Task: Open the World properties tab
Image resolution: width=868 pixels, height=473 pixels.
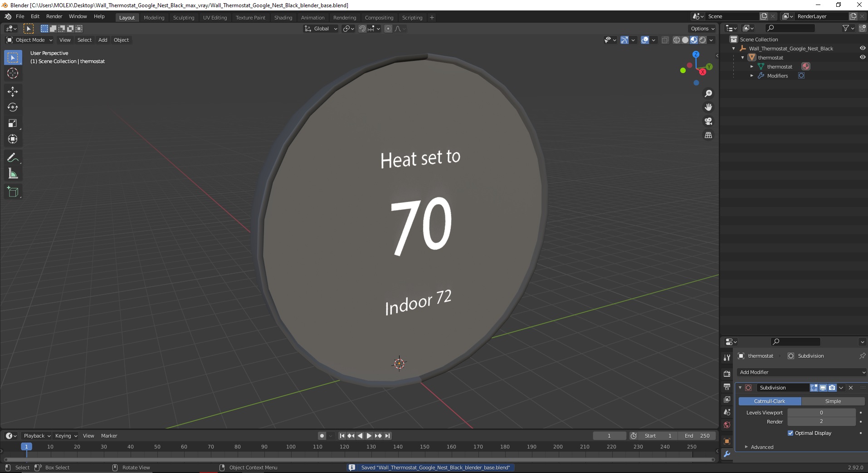Action: click(x=727, y=425)
